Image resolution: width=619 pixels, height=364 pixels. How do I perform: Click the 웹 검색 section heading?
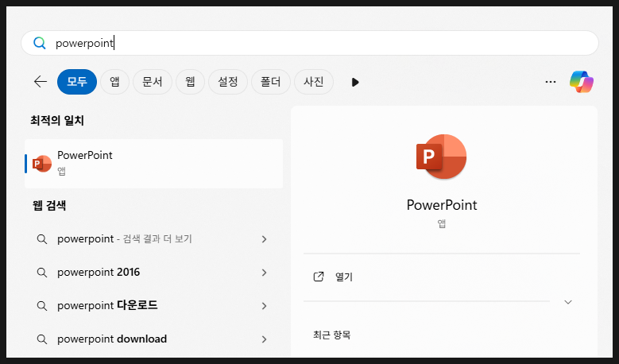point(49,205)
